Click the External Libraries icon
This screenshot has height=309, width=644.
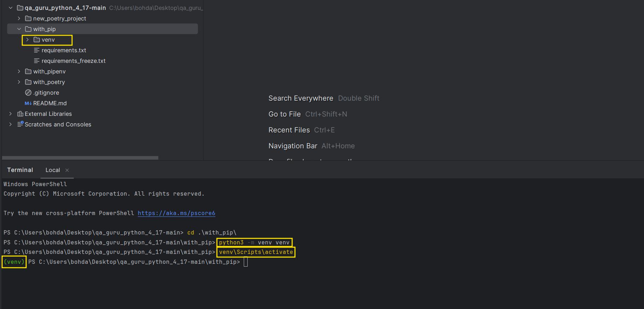click(20, 114)
